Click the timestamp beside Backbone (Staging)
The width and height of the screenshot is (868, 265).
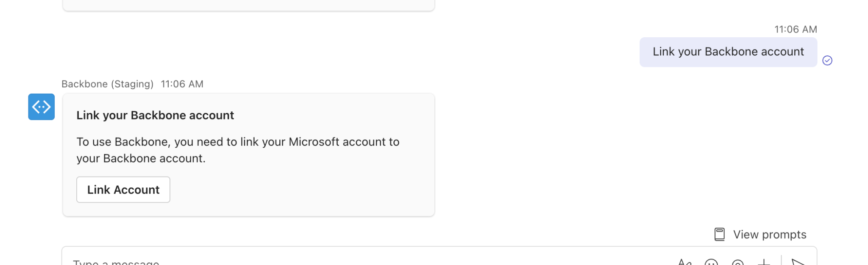182,84
